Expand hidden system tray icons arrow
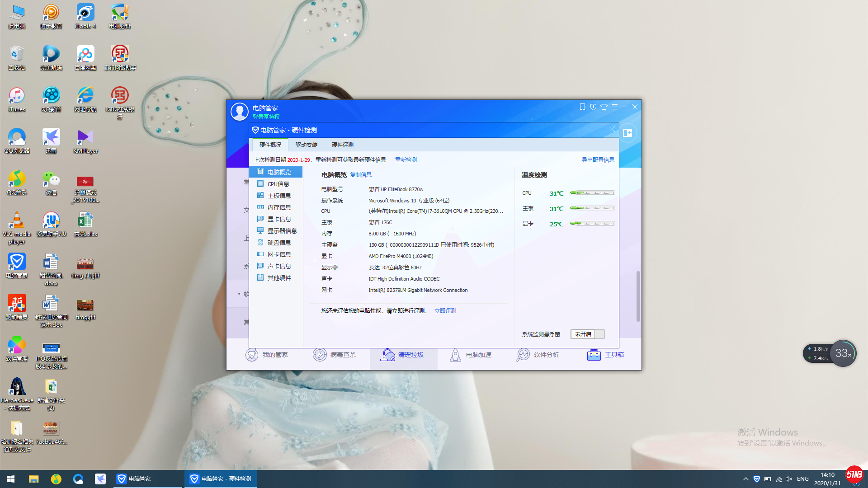868x488 pixels. pos(745,479)
